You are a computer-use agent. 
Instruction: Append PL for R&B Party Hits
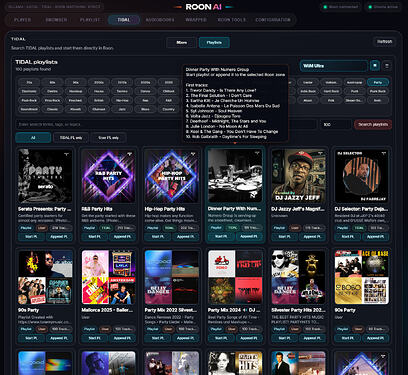(x=122, y=236)
